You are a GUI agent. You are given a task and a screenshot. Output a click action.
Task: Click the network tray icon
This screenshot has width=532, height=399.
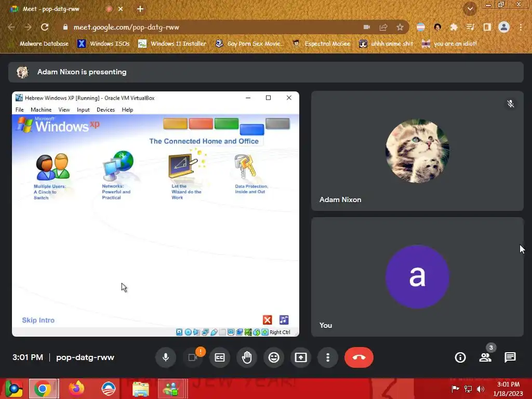pos(468,389)
